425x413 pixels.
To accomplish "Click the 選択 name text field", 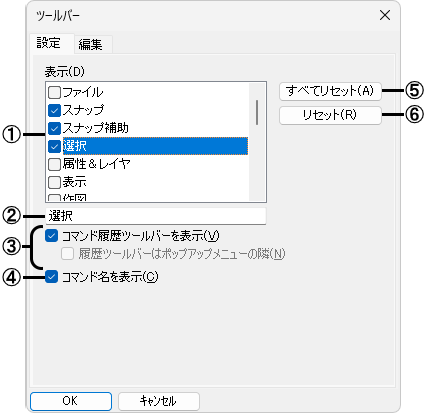I will pyautogui.click(x=156, y=216).
